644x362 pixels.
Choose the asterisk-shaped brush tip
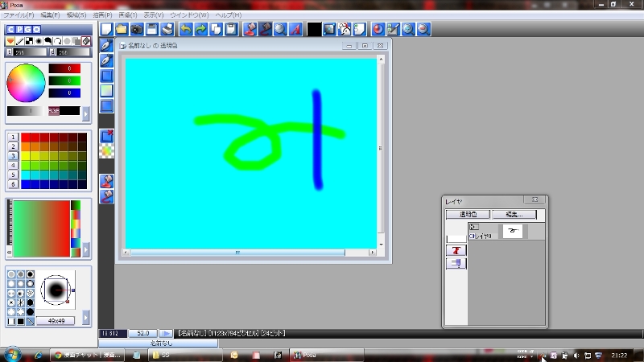(21, 302)
